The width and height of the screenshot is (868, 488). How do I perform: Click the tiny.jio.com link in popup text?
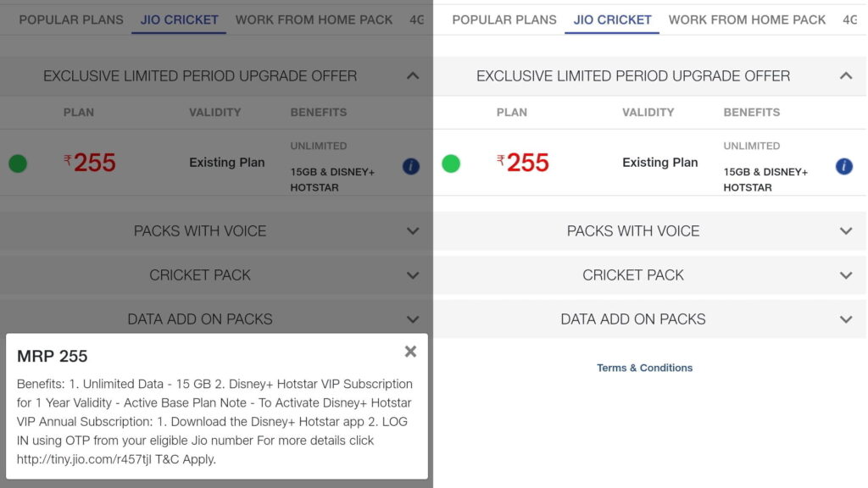tap(84, 459)
